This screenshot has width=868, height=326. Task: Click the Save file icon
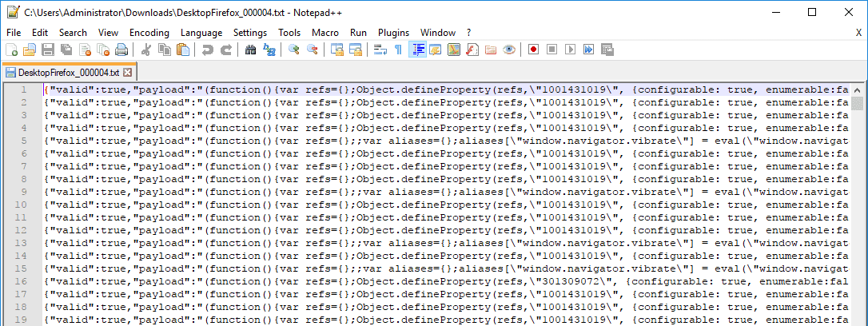[x=47, y=50]
